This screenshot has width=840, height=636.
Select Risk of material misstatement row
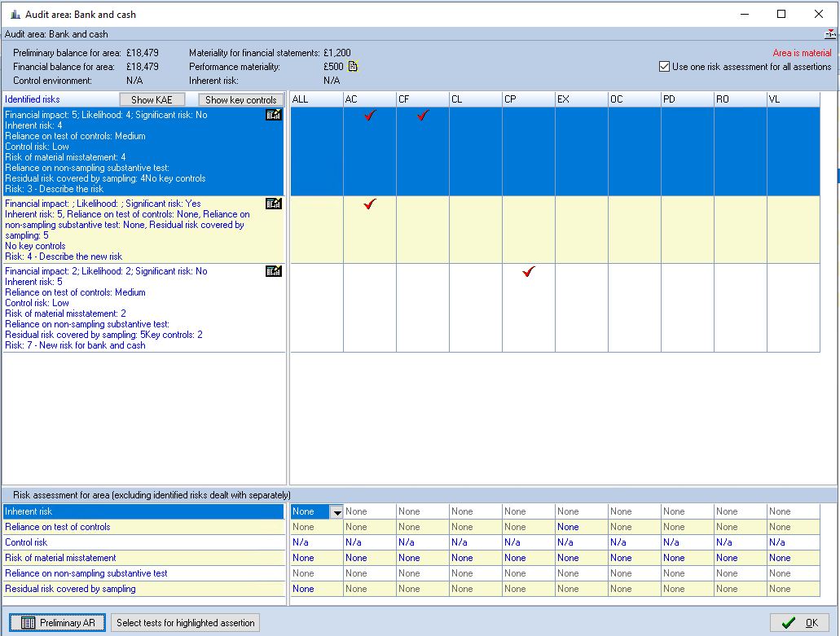click(x=143, y=558)
